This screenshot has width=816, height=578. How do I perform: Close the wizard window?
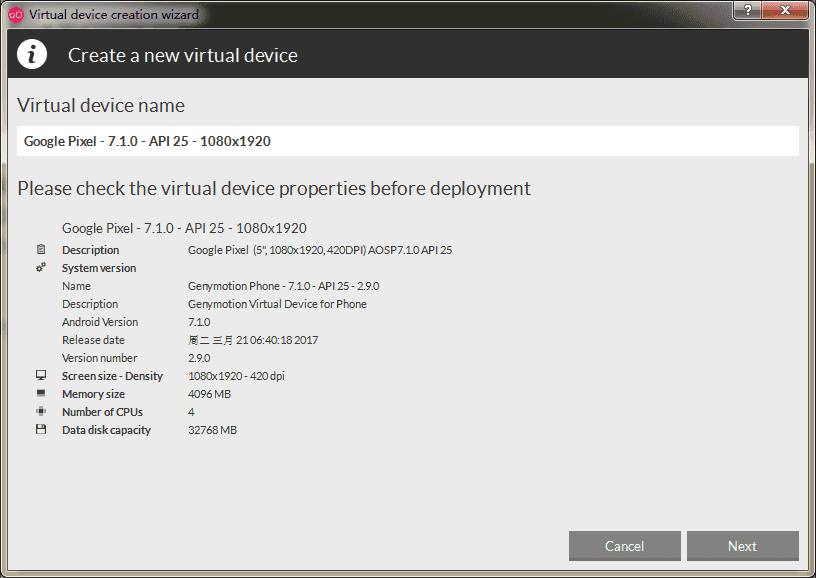(785, 9)
